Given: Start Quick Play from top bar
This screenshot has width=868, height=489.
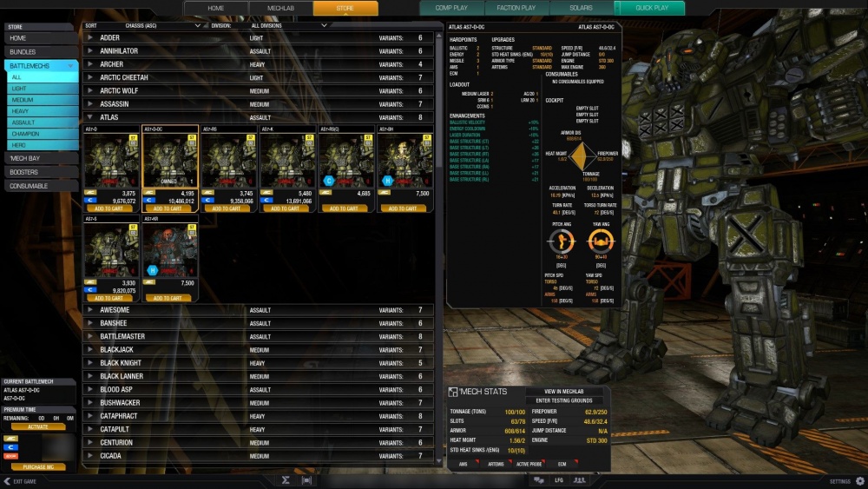Looking at the screenshot, I should coord(652,8).
